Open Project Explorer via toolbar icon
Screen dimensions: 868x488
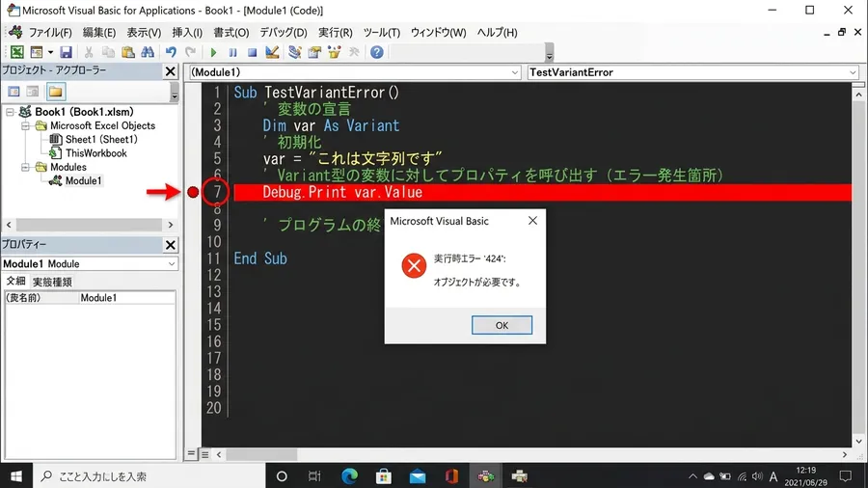[x=294, y=52]
